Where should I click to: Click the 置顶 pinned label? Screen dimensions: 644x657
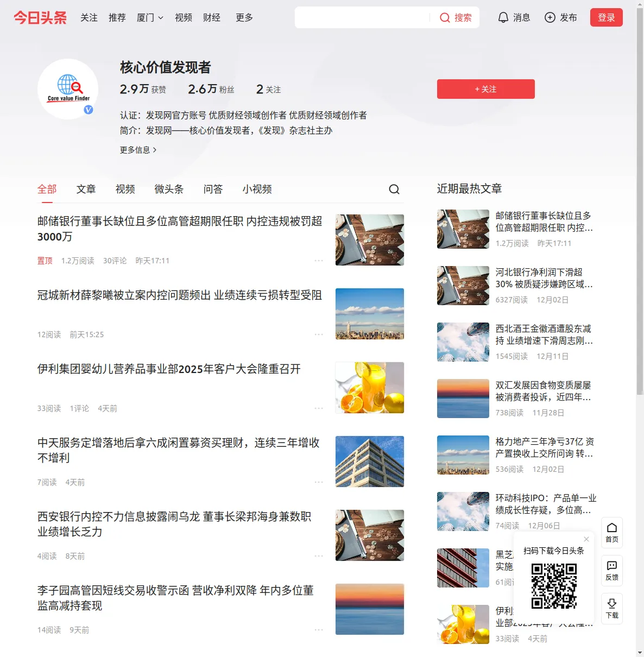click(45, 261)
